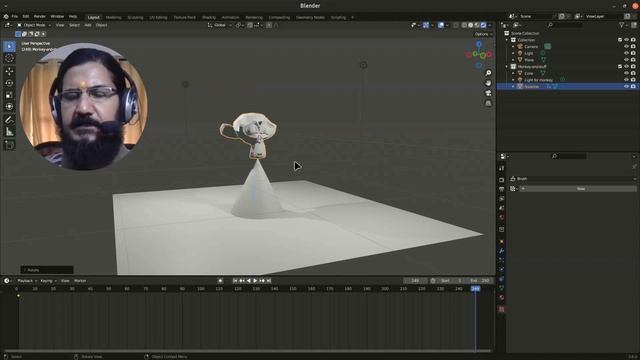Open the viewport Options dropdown
640x360 pixels.
(484, 34)
